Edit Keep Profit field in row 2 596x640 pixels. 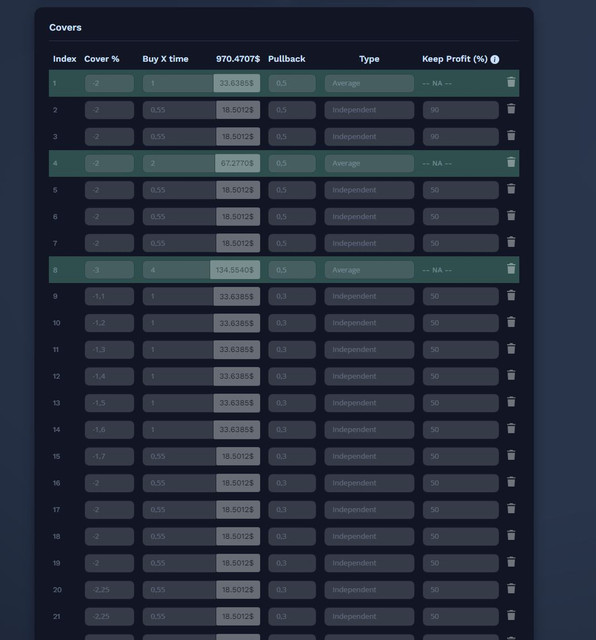tap(460, 110)
